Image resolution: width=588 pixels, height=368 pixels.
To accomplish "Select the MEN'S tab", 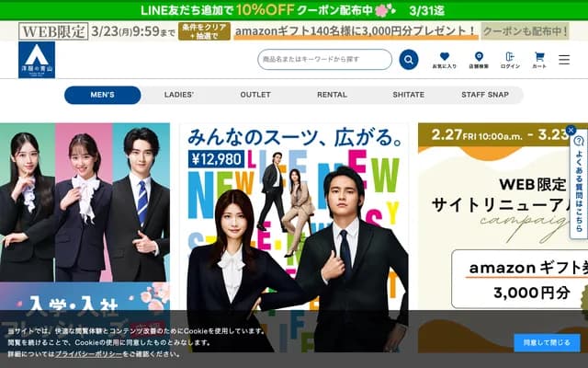I will click(x=102, y=95).
